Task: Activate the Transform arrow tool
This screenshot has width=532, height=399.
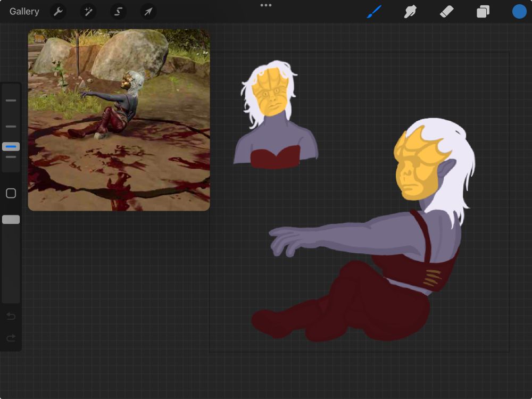Action: 148,11
